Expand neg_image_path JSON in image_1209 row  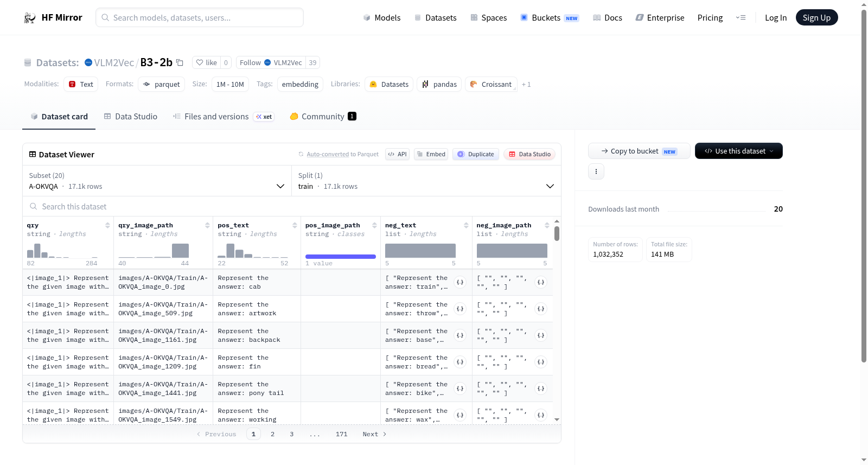coord(541,362)
